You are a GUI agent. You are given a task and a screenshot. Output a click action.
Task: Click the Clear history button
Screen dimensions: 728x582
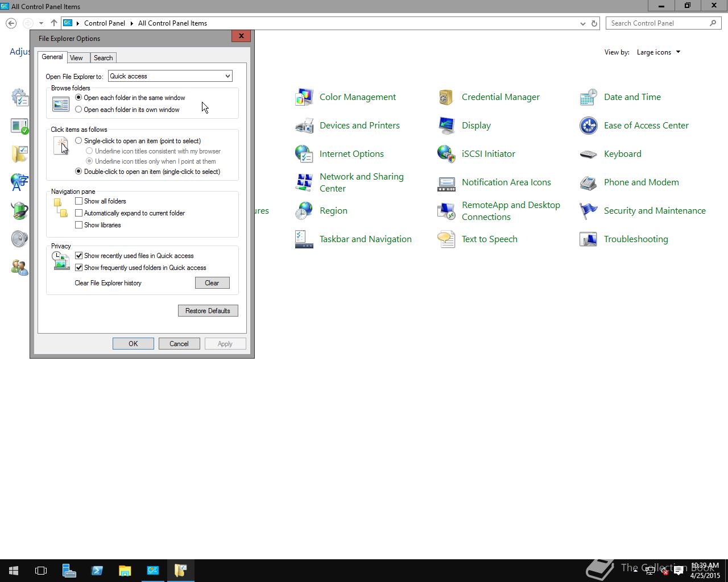[x=212, y=283]
